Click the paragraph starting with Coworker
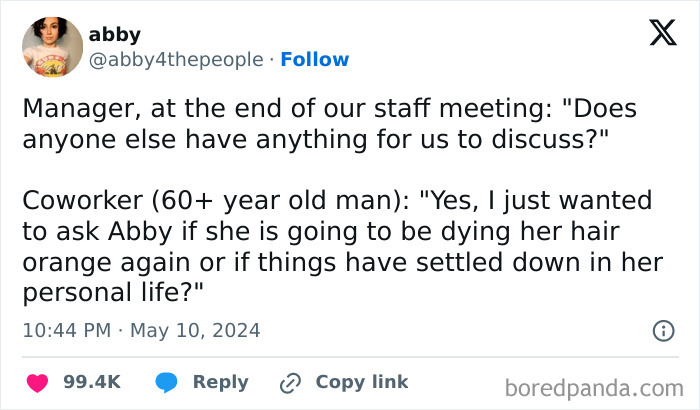Viewport: 700px width, 410px height. [x=343, y=246]
